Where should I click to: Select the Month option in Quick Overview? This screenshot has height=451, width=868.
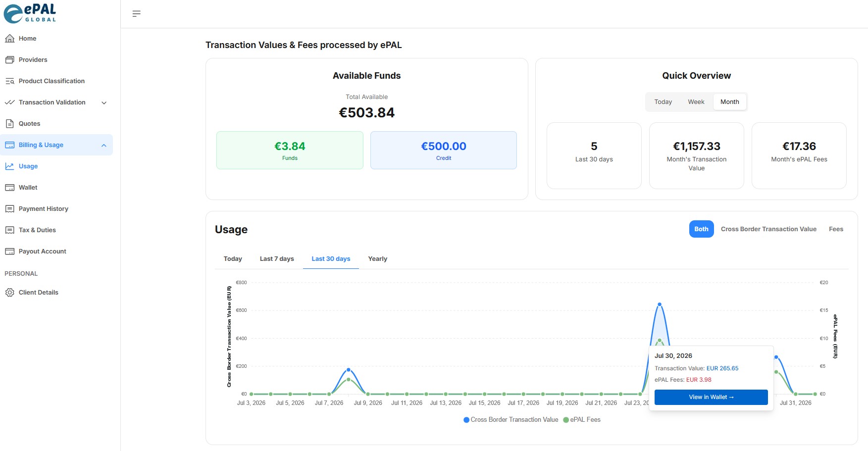point(729,102)
